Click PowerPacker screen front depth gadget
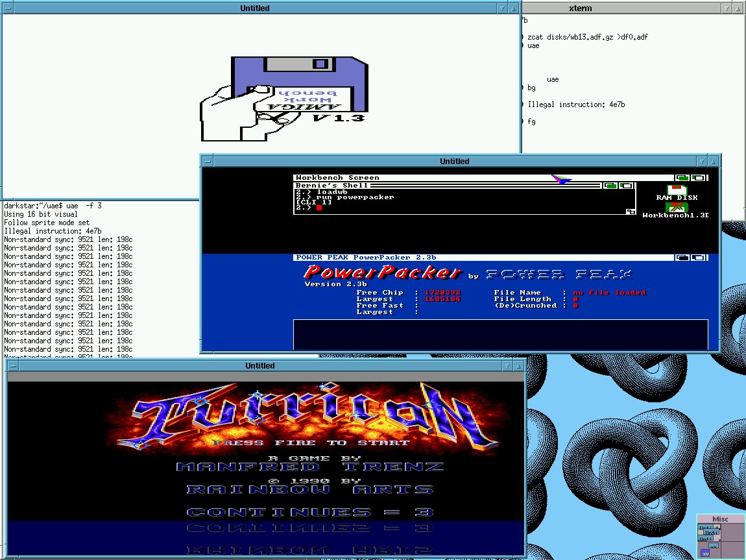 pyautogui.click(x=698, y=258)
